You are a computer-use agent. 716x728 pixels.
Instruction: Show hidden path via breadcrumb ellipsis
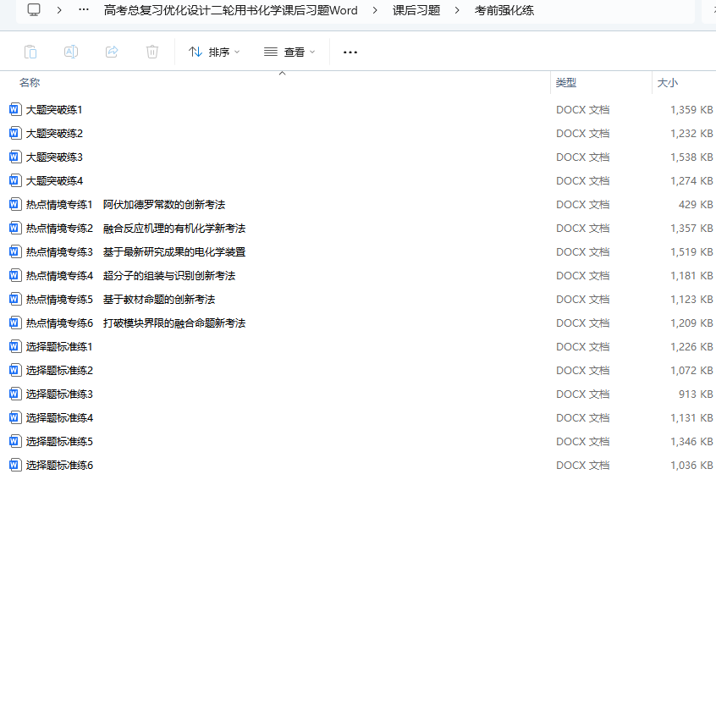(x=83, y=10)
